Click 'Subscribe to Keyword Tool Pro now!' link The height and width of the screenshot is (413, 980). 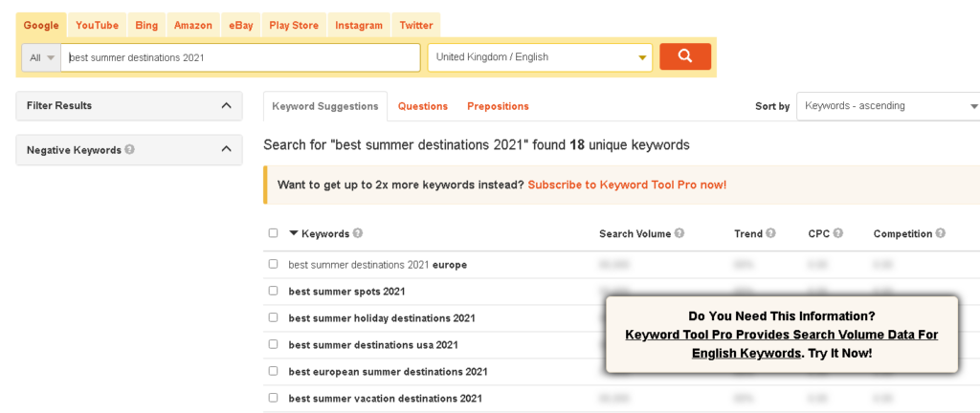pyautogui.click(x=627, y=185)
